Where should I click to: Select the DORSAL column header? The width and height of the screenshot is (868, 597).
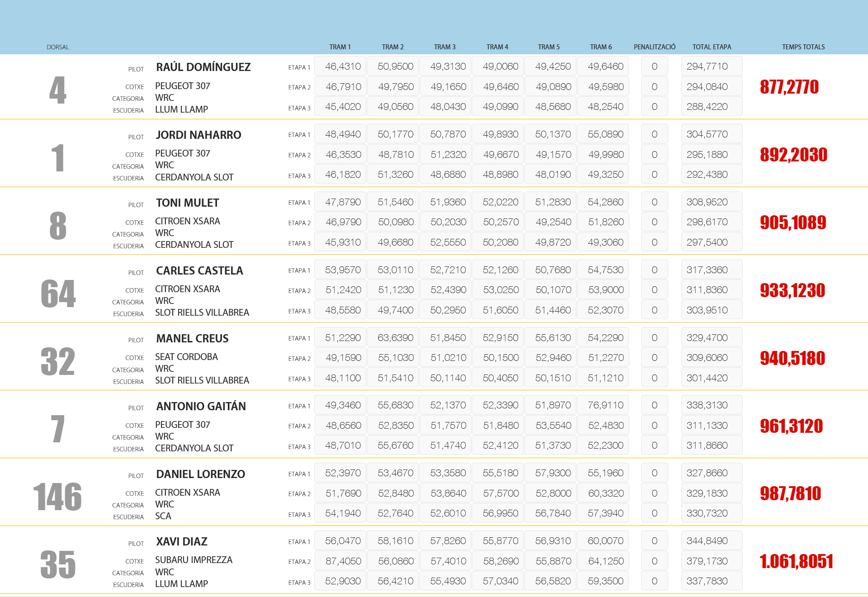58,47
